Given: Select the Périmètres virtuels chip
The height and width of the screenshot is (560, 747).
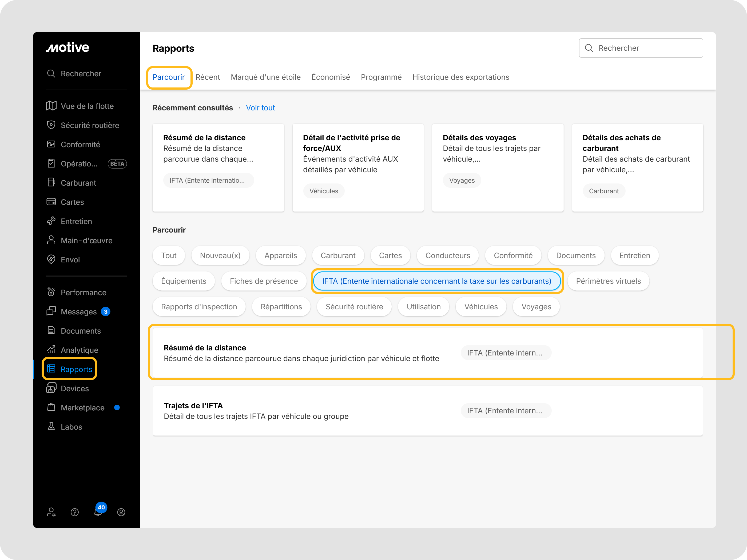Looking at the screenshot, I should pyautogui.click(x=608, y=281).
